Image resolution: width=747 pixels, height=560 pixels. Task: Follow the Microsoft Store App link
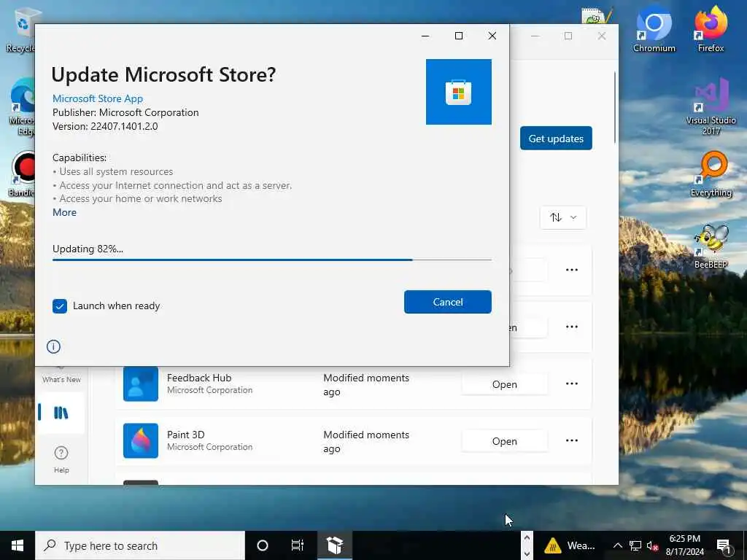98,98
